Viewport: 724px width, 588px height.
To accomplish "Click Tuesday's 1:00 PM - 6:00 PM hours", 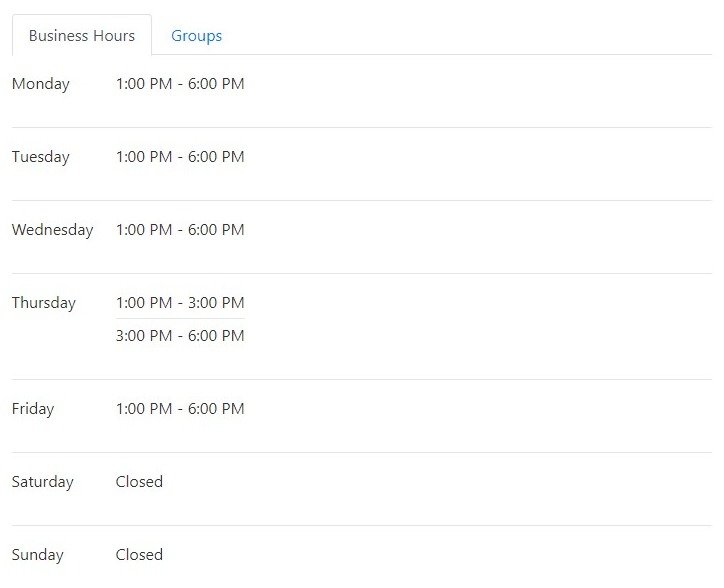I will pyautogui.click(x=180, y=157).
